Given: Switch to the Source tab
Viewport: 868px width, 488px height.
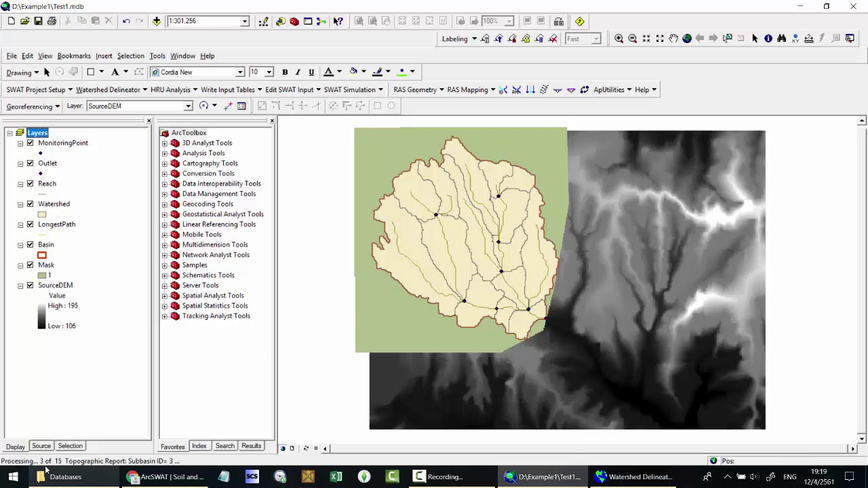Looking at the screenshot, I should tap(41, 446).
